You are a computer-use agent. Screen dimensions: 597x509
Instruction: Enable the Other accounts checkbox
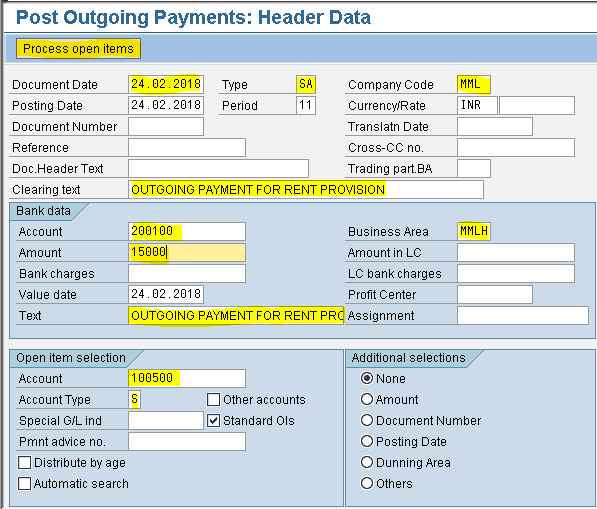[214, 400]
